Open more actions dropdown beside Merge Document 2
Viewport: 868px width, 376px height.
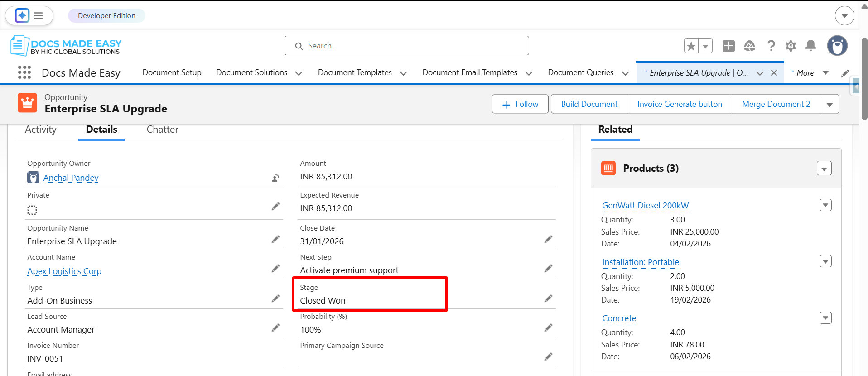pyautogui.click(x=829, y=105)
